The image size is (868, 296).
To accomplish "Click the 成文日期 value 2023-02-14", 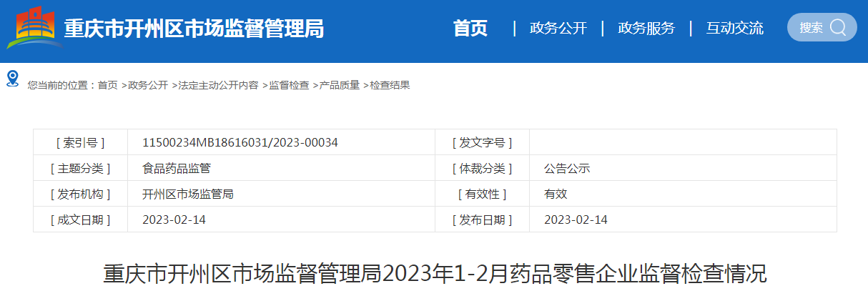I will pyautogui.click(x=174, y=219).
